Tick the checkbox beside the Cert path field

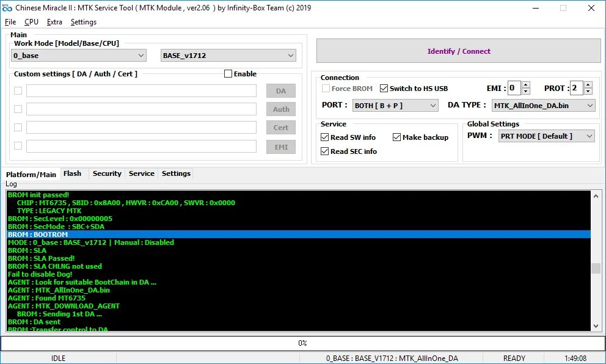pyautogui.click(x=18, y=127)
